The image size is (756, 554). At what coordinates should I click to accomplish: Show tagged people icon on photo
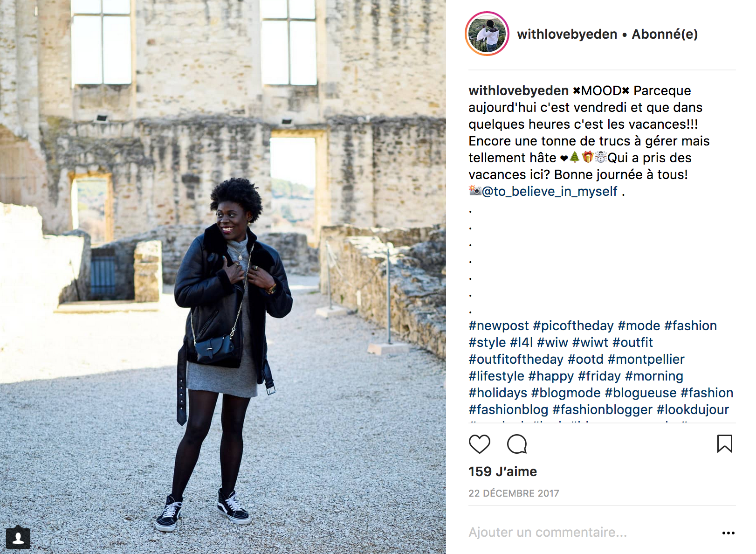(18, 539)
